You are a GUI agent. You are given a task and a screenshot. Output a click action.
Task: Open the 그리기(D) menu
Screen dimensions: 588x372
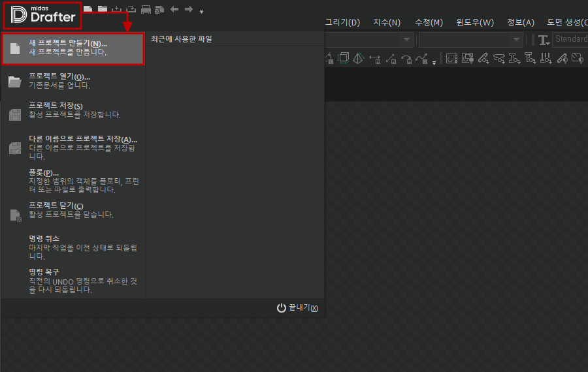[342, 22]
